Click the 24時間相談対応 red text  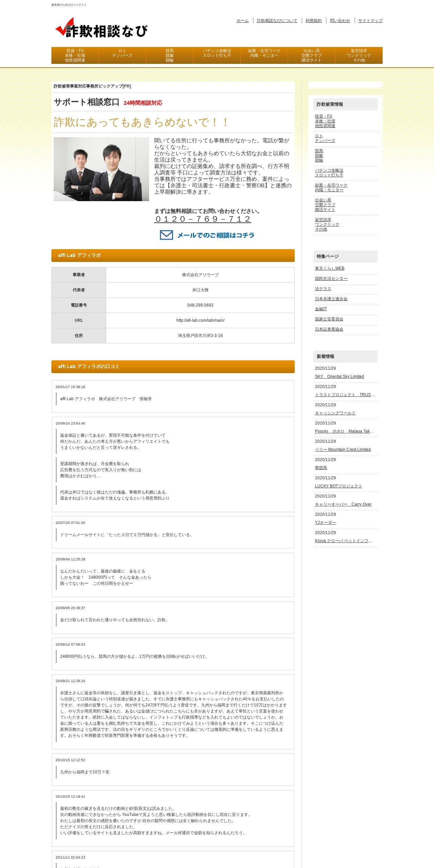click(x=143, y=103)
